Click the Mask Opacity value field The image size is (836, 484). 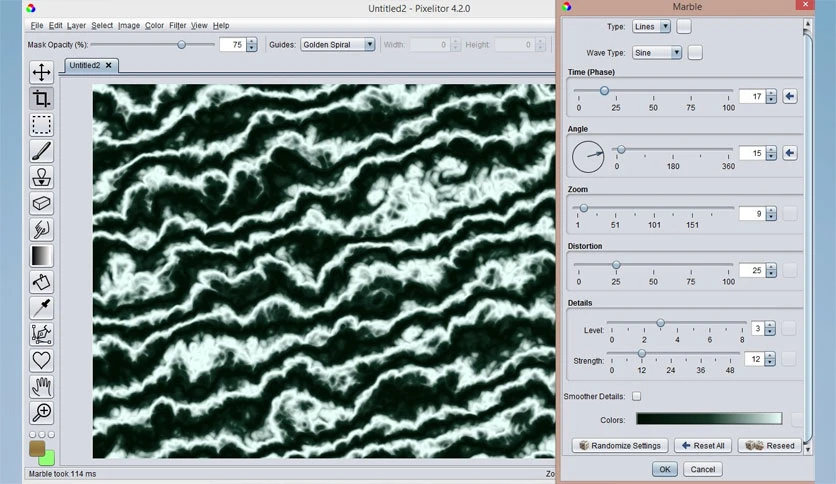pyautogui.click(x=233, y=45)
